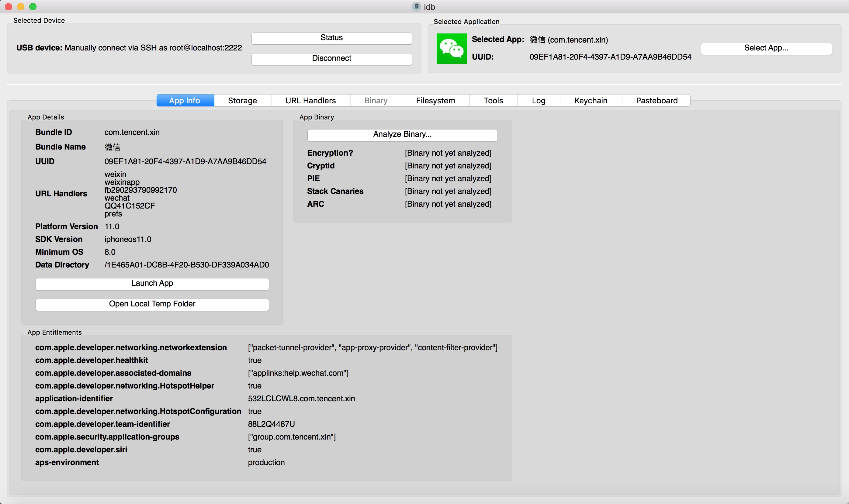Click the SDK Version value iphoneos11.0
This screenshot has width=849, height=504.
128,240
